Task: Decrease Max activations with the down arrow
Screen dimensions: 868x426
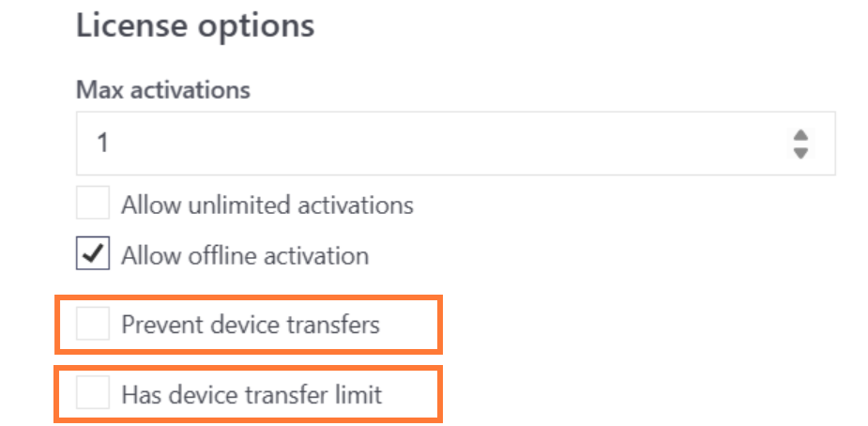Action: [800, 152]
